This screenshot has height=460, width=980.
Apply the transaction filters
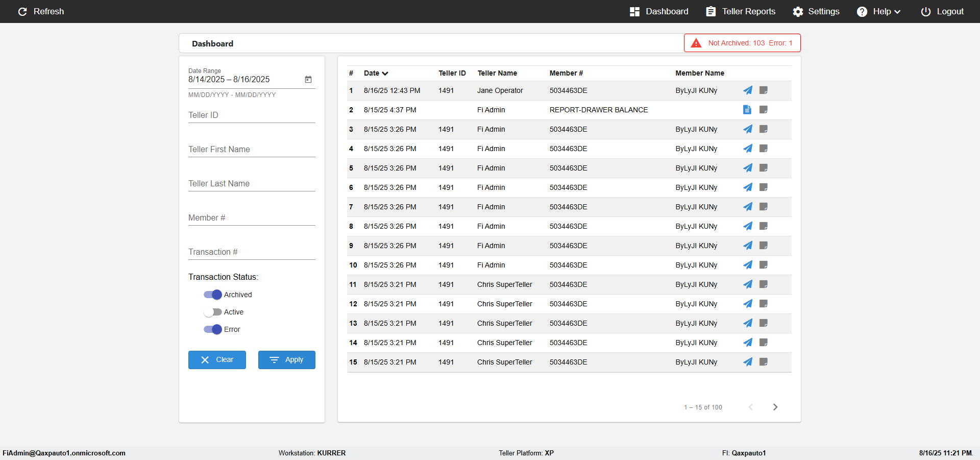coord(287,360)
